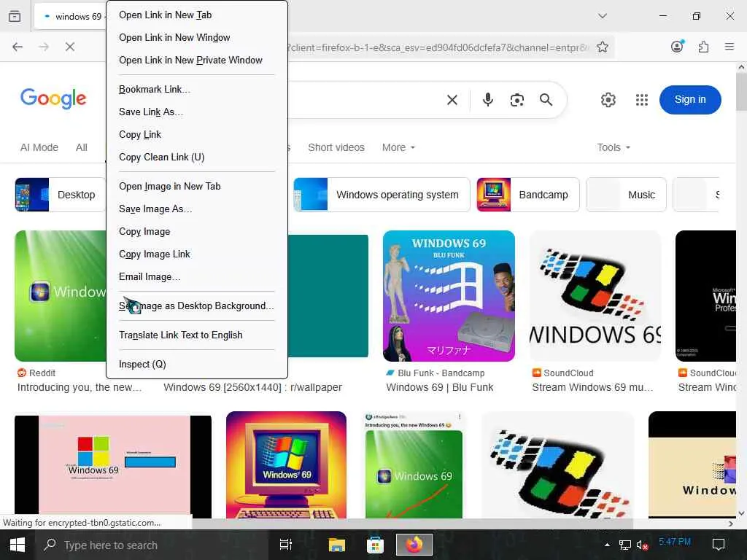Open Google quick settings with the gear
Viewport: 747px width, 560px height.
[608, 99]
